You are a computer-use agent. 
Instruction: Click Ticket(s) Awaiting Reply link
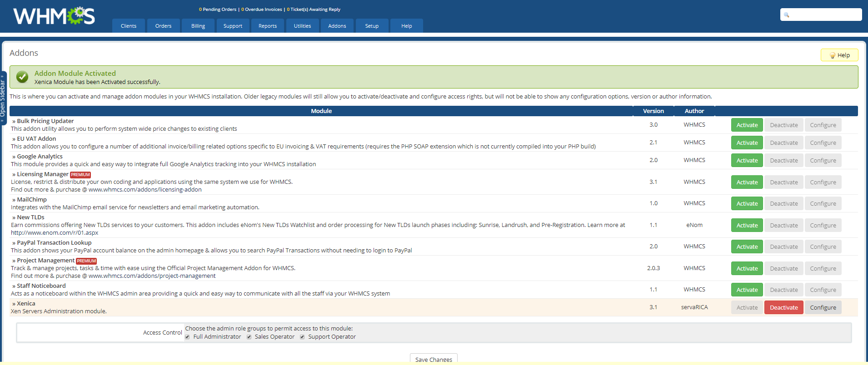314,10
